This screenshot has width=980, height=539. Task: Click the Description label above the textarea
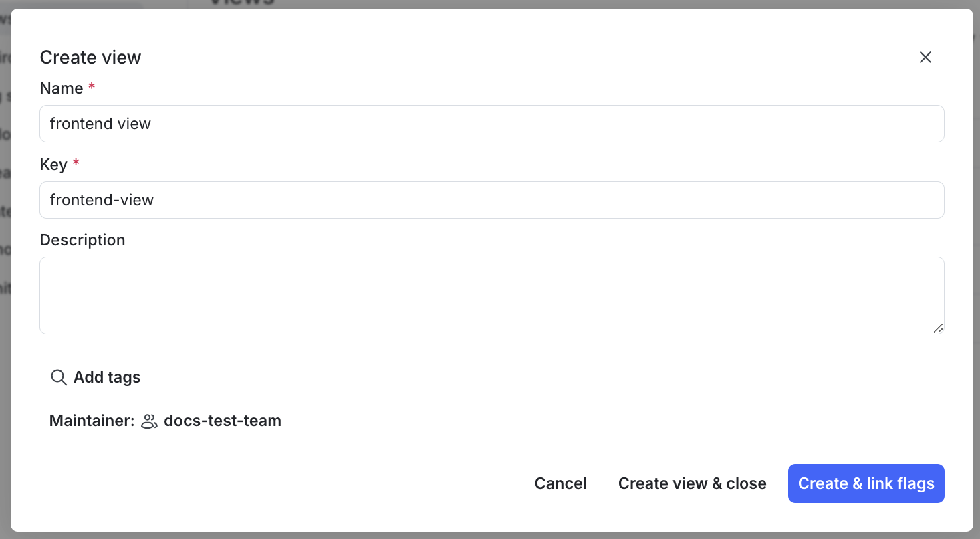(x=82, y=239)
